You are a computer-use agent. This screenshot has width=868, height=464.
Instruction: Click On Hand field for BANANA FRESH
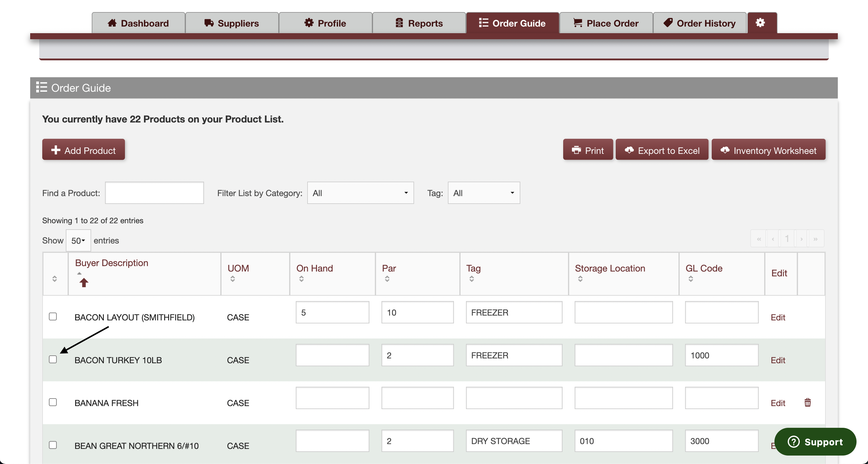pos(332,398)
